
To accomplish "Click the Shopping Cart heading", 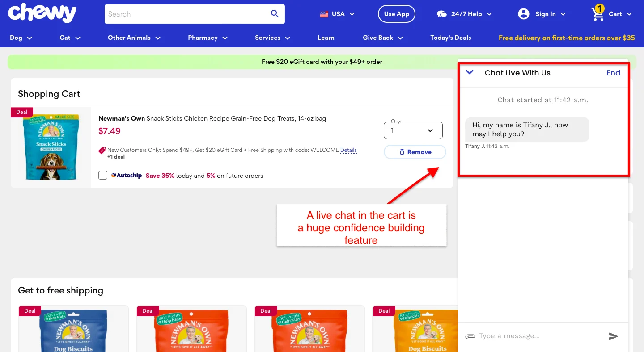I will (x=49, y=94).
